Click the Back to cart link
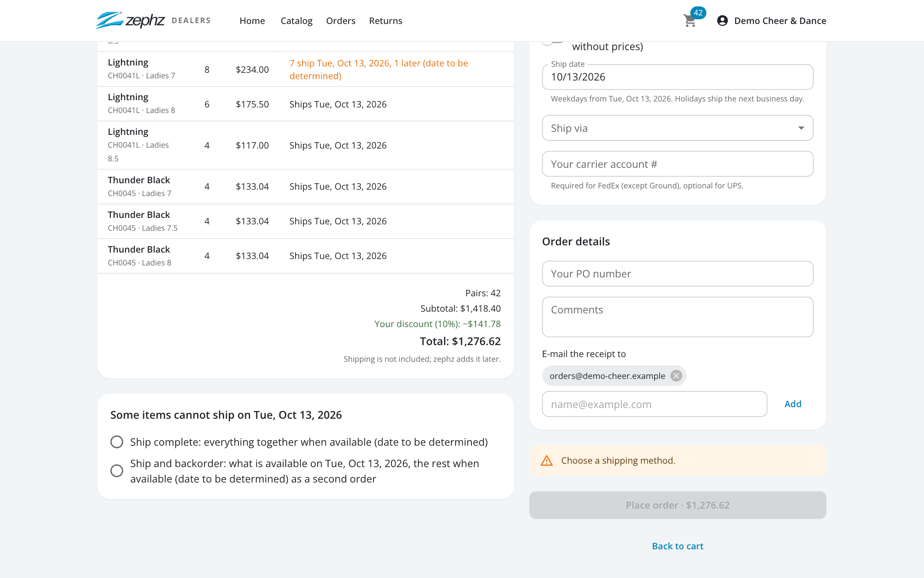This screenshot has height=578, width=924. [678, 546]
